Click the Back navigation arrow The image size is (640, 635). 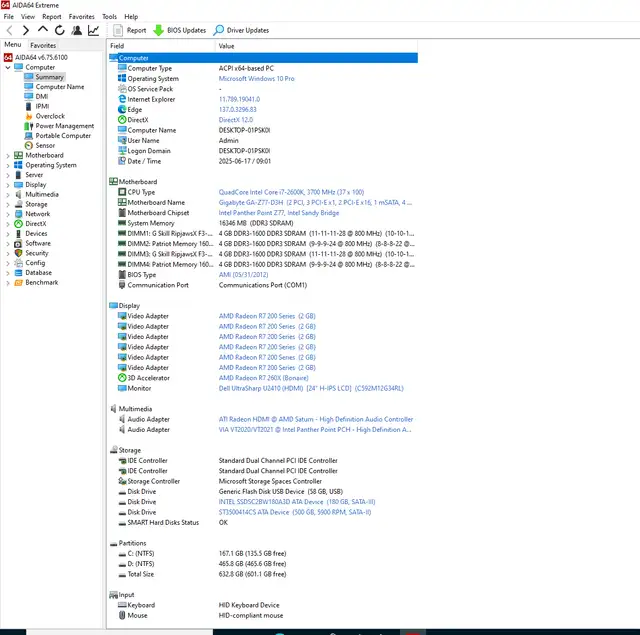[x=10, y=30]
